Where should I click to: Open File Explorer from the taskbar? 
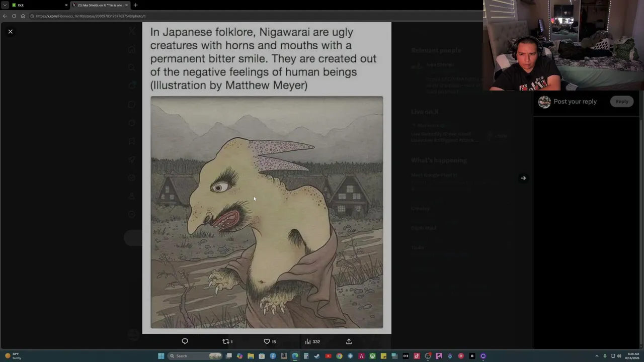coord(251,356)
